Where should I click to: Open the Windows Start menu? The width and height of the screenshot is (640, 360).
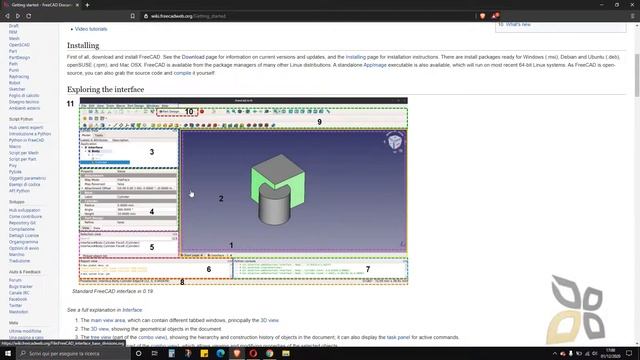pyautogui.click(x=8, y=353)
